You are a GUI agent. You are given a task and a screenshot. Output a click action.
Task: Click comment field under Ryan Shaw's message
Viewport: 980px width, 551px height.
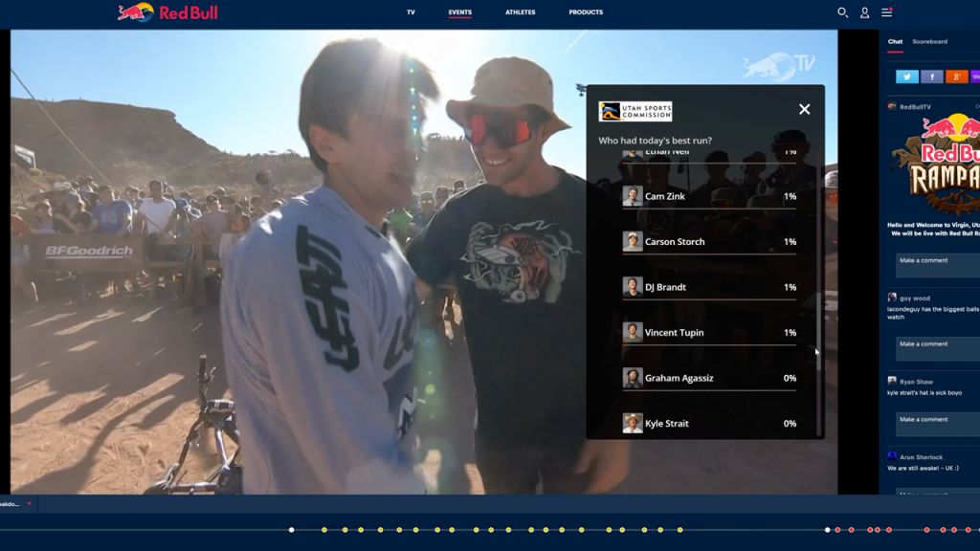click(938, 424)
